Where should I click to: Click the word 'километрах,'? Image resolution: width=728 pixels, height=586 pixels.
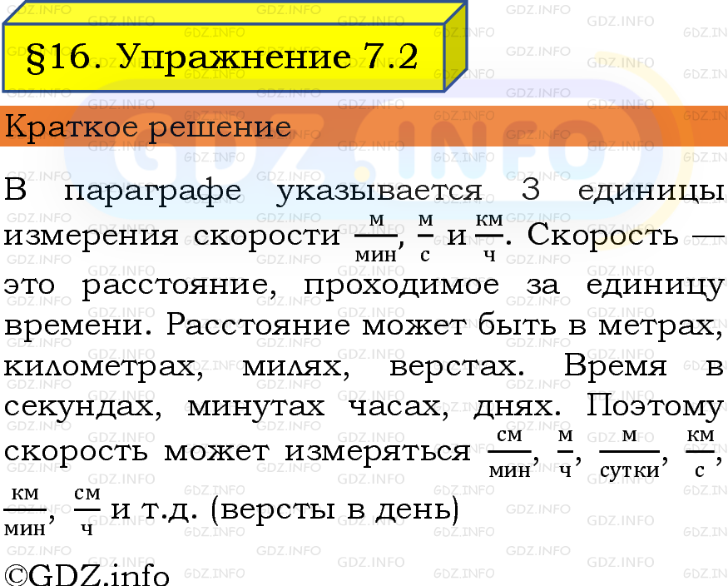coord(103,367)
